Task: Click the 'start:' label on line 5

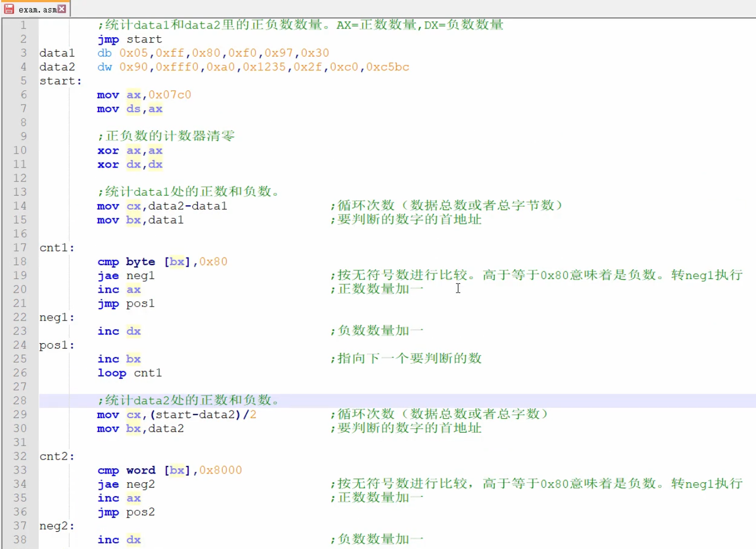Action: [60, 81]
